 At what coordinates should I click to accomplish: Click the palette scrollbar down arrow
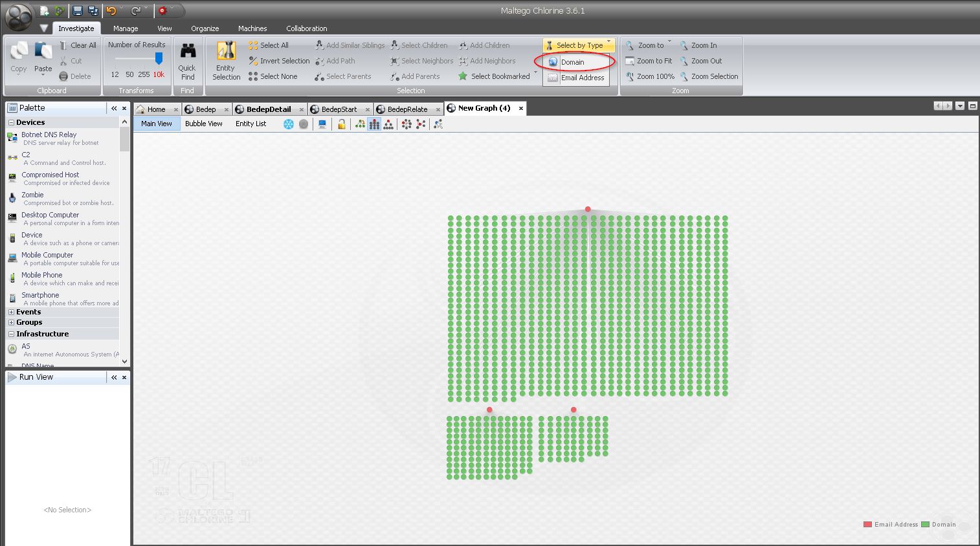(x=125, y=362)
